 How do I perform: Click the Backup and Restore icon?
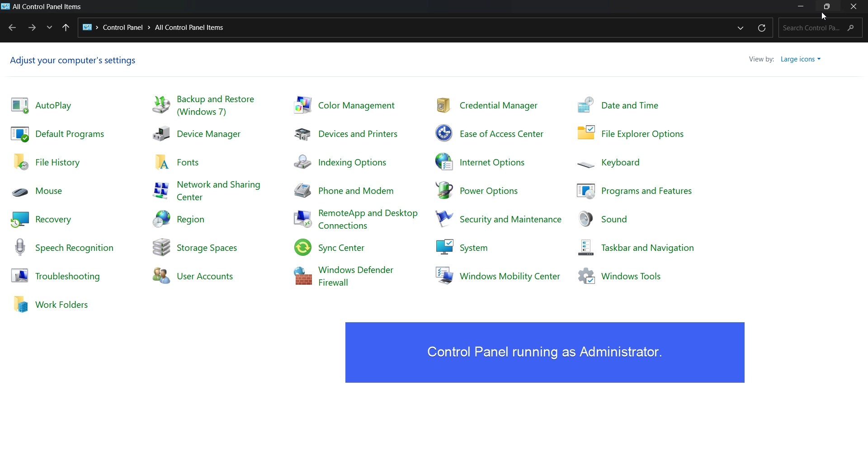point(161,106)
